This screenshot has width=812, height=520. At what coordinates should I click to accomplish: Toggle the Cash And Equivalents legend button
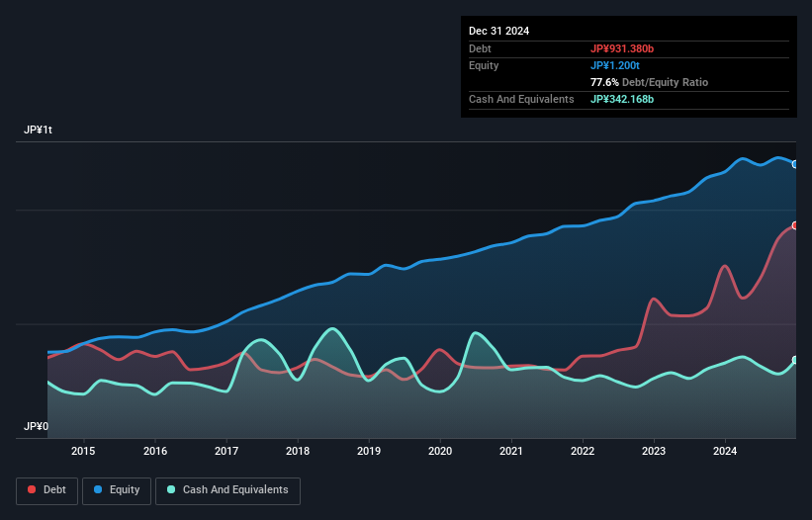click(227, 490)
